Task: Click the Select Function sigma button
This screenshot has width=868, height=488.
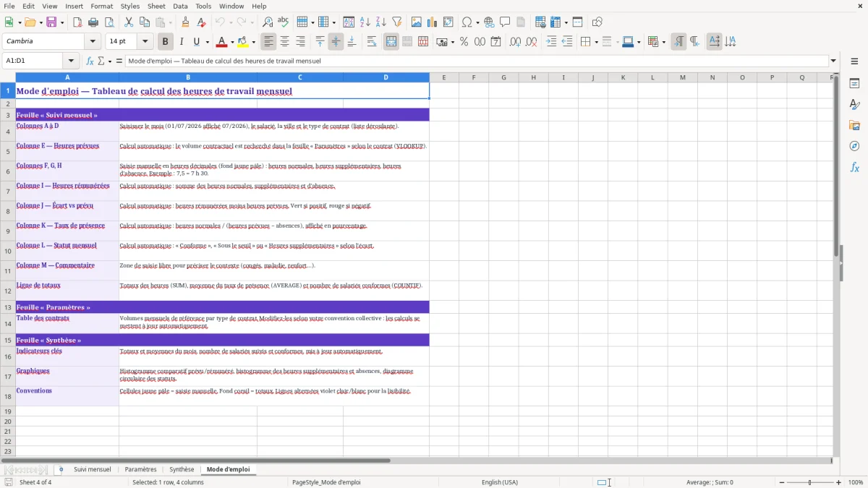Action: 101,61
